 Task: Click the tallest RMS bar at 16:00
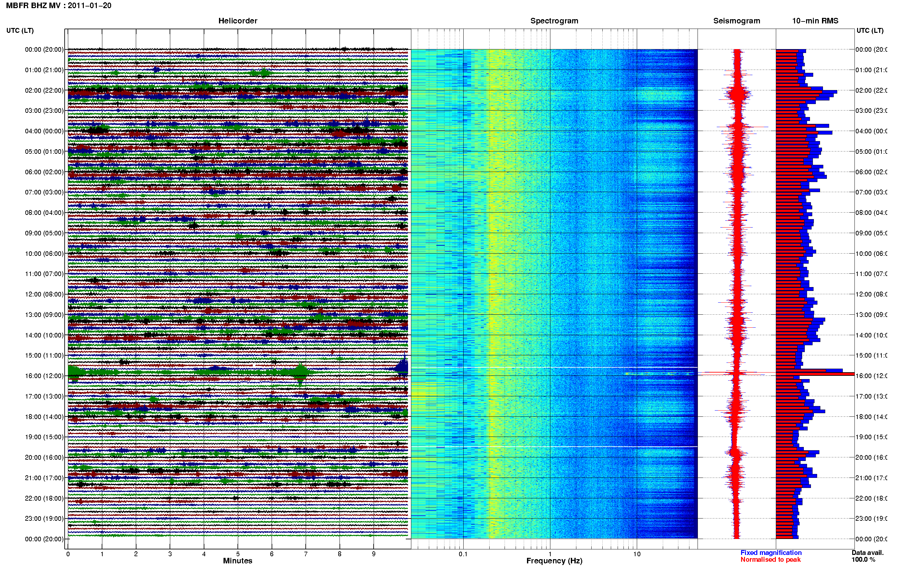[815, 374]
